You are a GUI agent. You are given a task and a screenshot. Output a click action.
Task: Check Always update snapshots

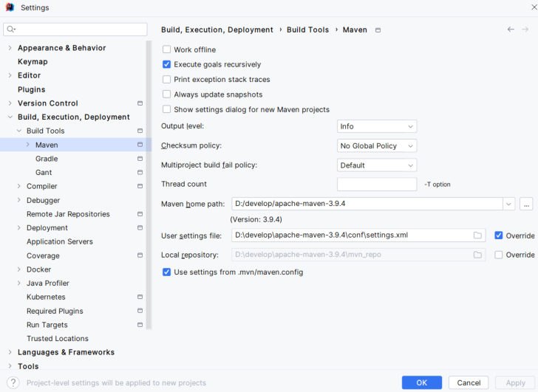point(166,94)
